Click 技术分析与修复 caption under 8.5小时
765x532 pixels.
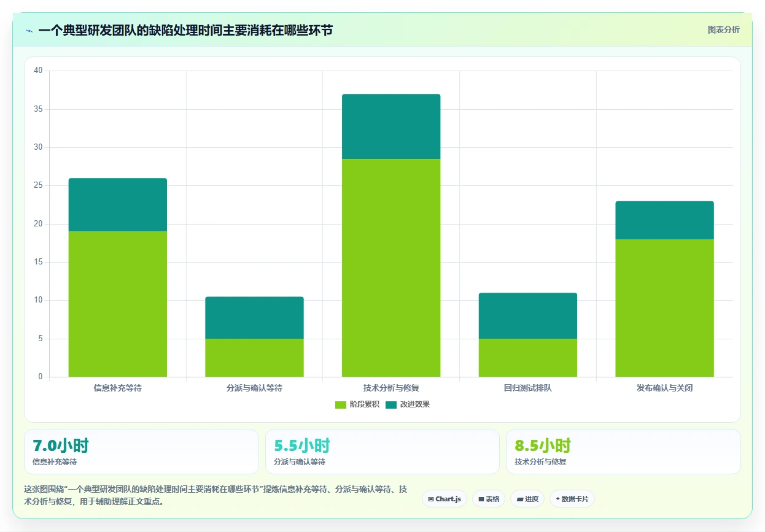[x=540, y=462]
